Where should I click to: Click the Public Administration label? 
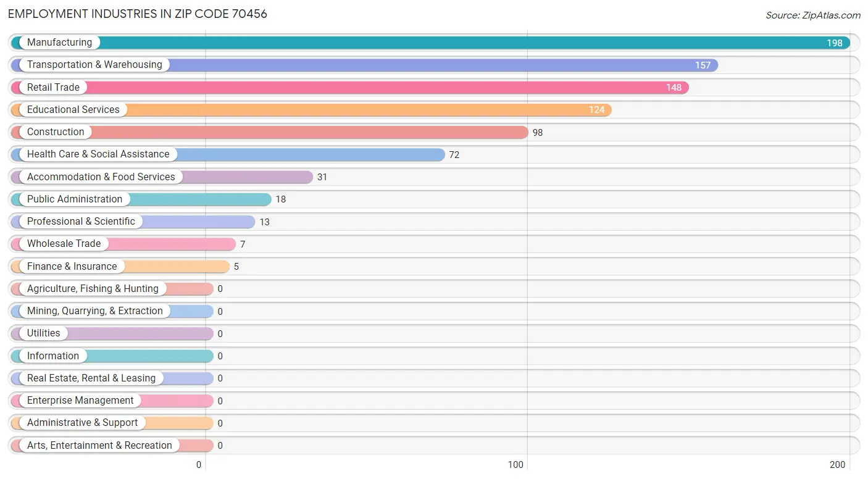coord(75,199)
